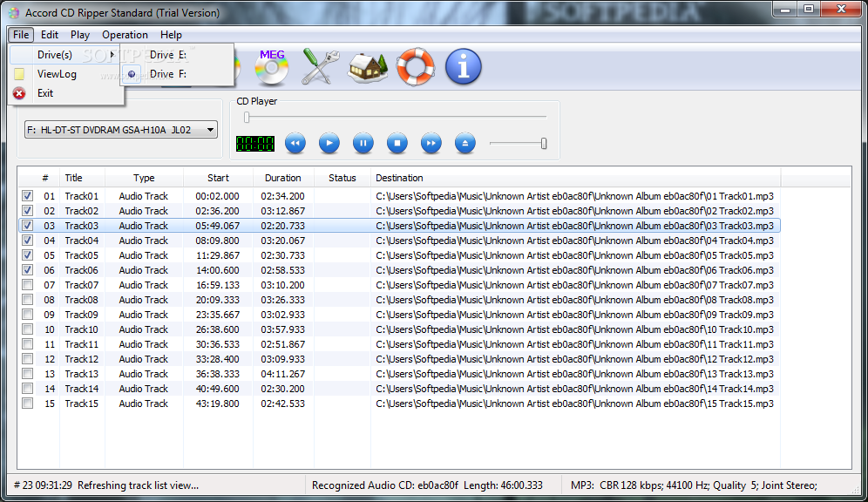The height and width of the screenshot is (502, 868).
Task: Click the yellow ViewLog icon
Action: 19,73
